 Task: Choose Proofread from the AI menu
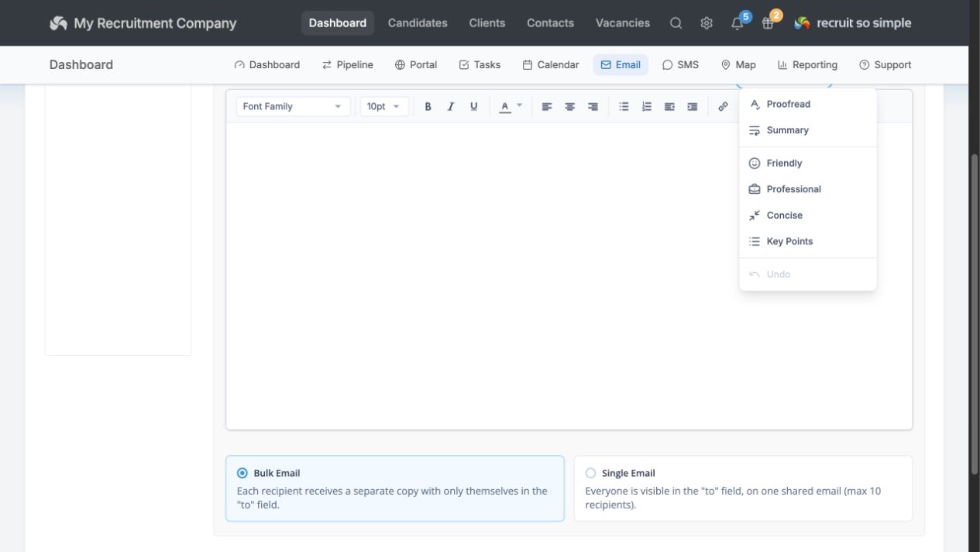808,104
